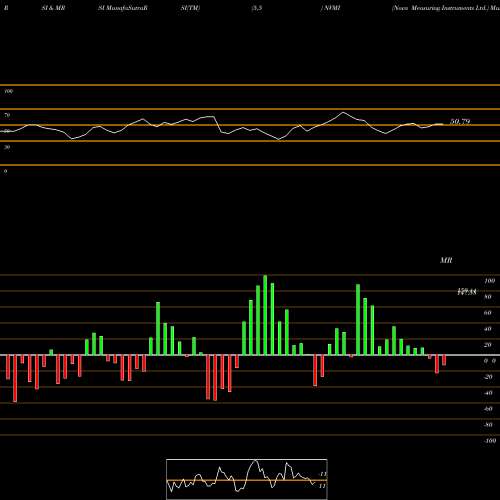Click the 70 label on the RSI axis
This screenshot has height=500, width=500.
7,115
